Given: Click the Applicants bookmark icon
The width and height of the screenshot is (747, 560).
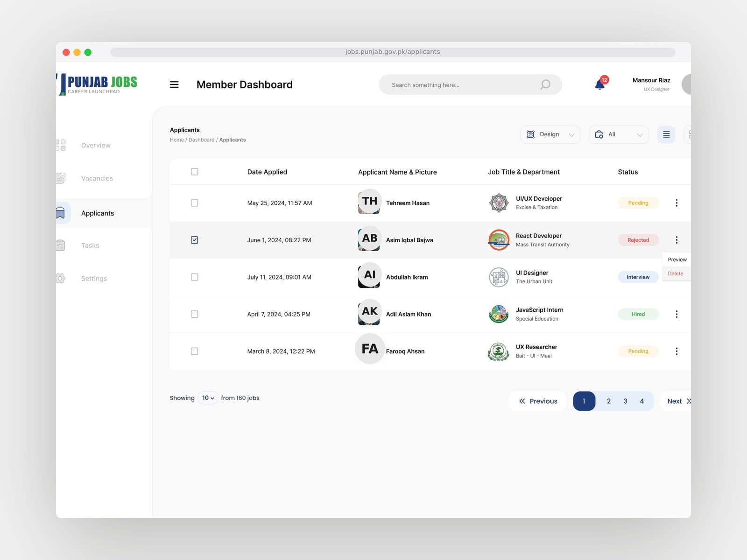Looking at the screenshot, I should coord(60,213).
